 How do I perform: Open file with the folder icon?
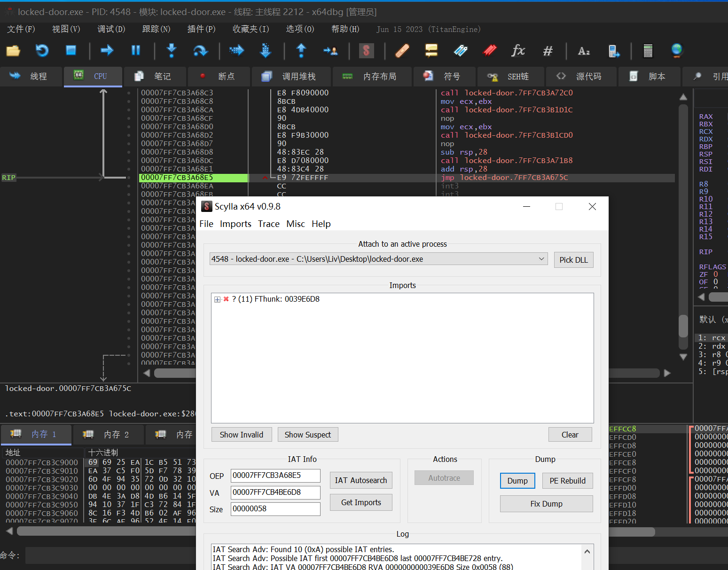(13, 50)
